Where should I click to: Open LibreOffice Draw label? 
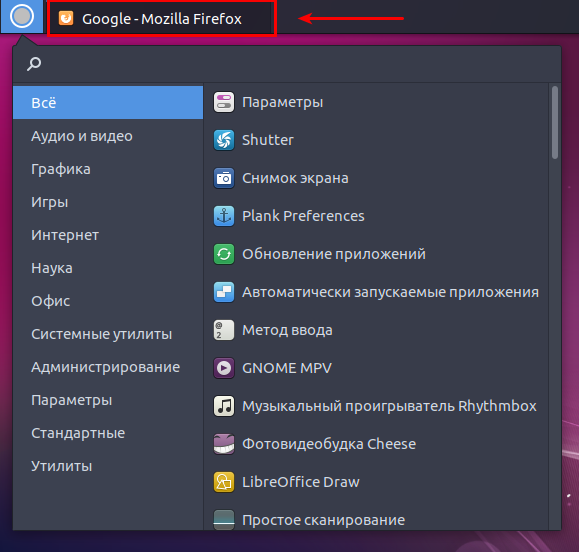coord(301,482)
